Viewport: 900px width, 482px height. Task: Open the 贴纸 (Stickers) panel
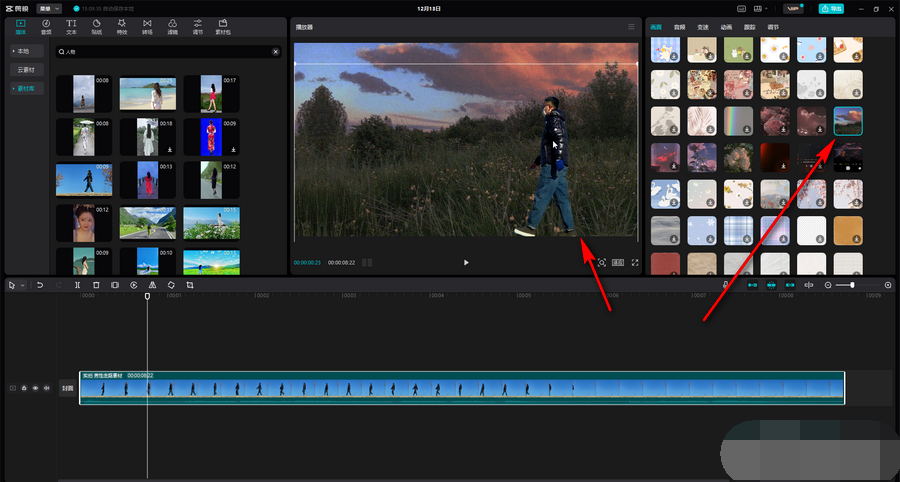click(x=97, y=25)
